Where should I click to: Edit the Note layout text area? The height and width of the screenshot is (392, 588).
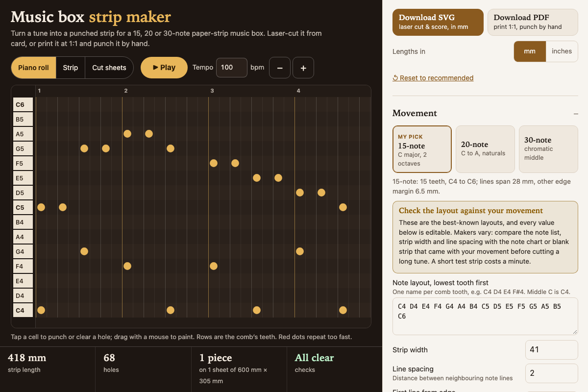pos(485,316)
